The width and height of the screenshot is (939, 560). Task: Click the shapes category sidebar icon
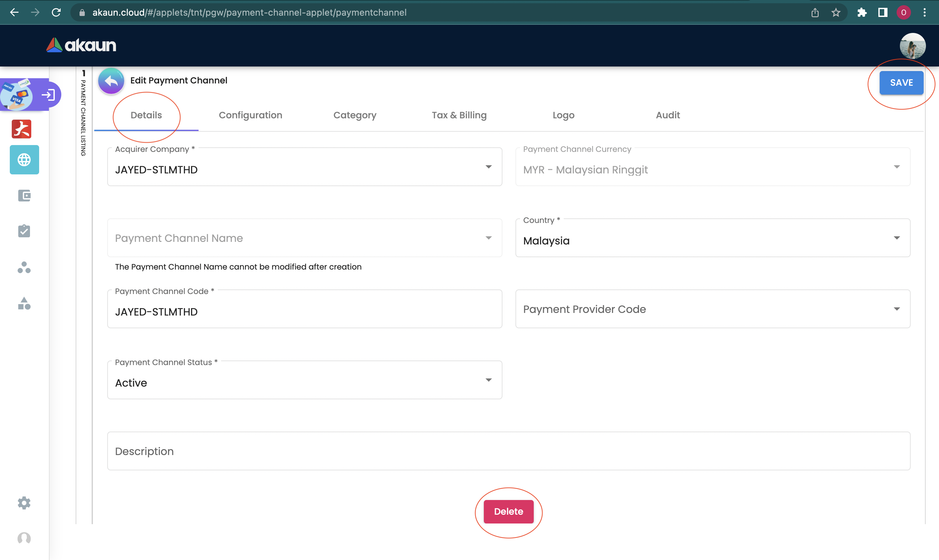(x=24, y=303)
